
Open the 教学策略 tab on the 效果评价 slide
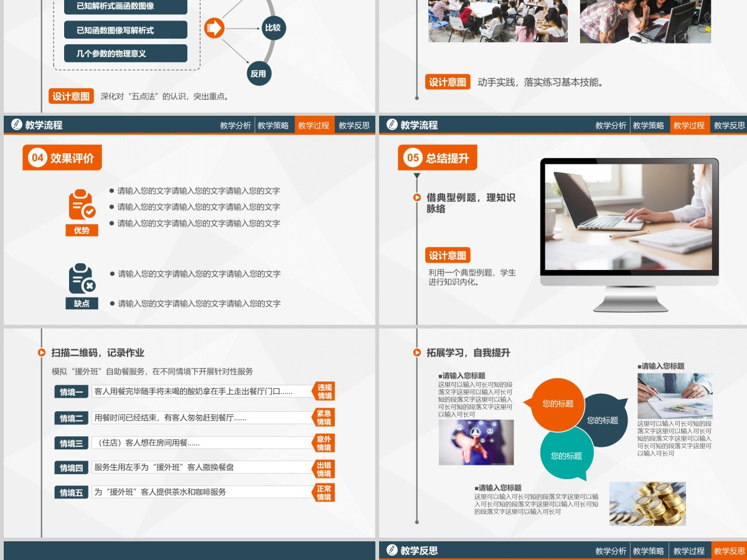(x=273, y=125)
